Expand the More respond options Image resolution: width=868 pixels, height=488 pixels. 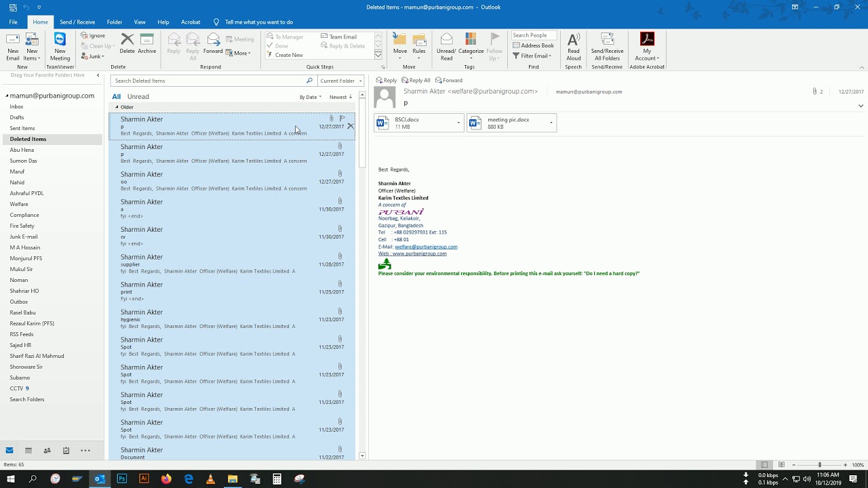click(239, 53)
